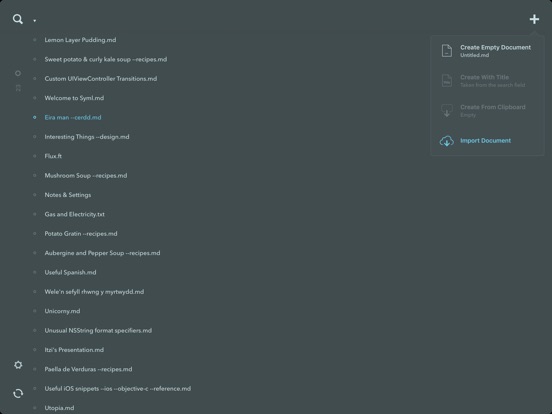Choose Create With Title menu entry
Viewport: 552px width, 414px height.
point(487,81)
